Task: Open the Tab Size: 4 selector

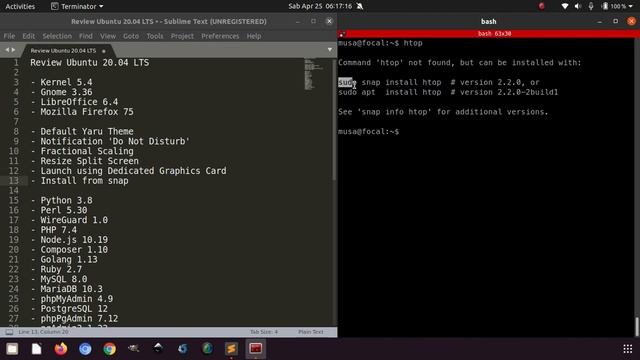Action: coord(264,332)
